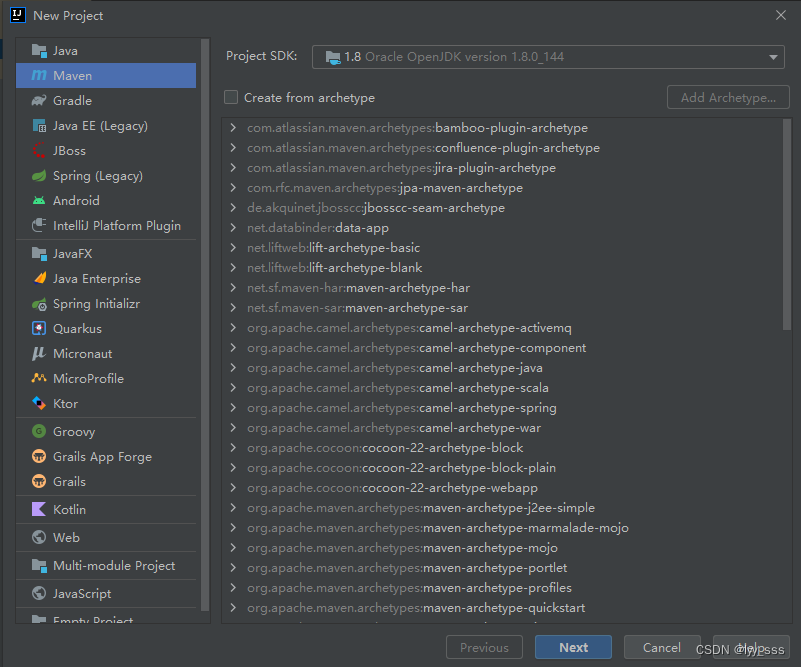
Task: Enable Create from archetype checkbox
Action: click(231, 97)
